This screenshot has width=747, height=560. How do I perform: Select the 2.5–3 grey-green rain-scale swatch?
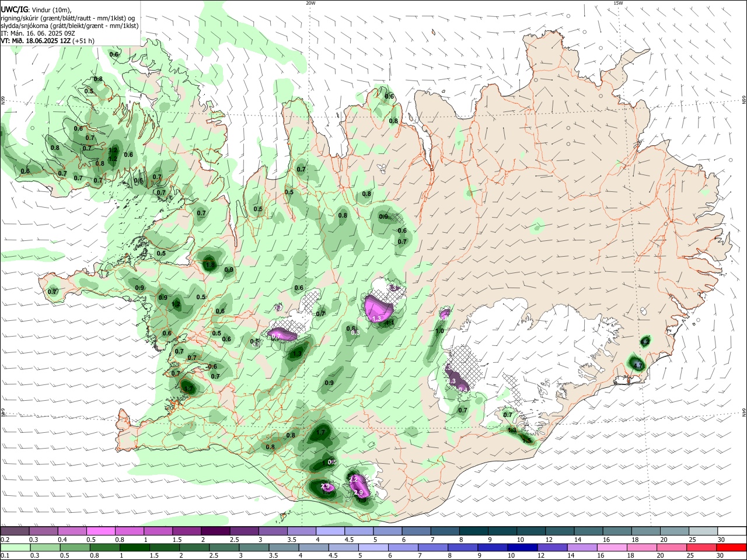pyautogui.click(x=224, y=547)
